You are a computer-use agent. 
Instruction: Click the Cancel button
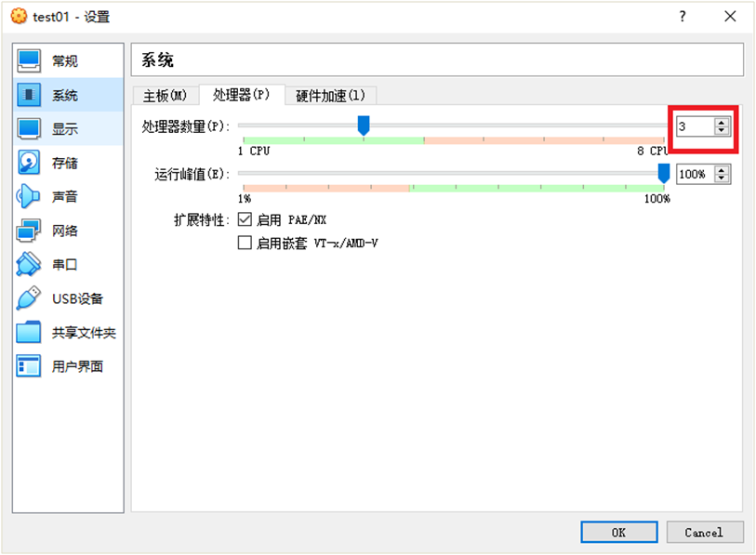pos(705,532)
